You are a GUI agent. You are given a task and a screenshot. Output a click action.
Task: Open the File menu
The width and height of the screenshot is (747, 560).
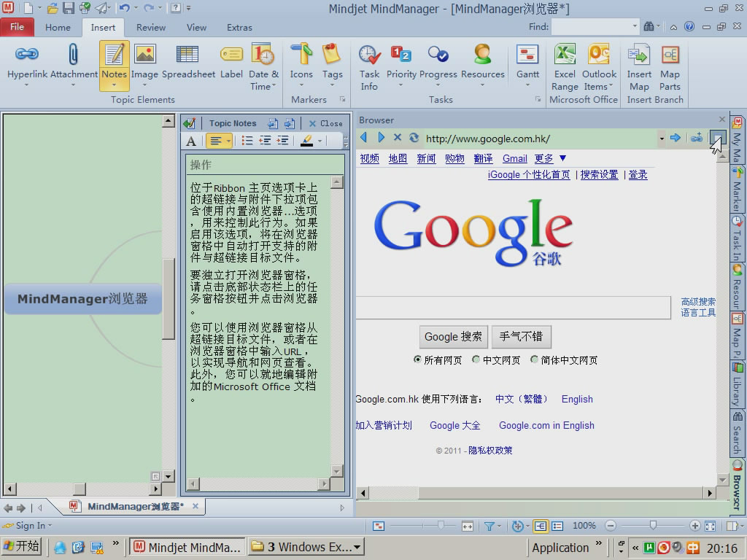click(x=18, y=27)
